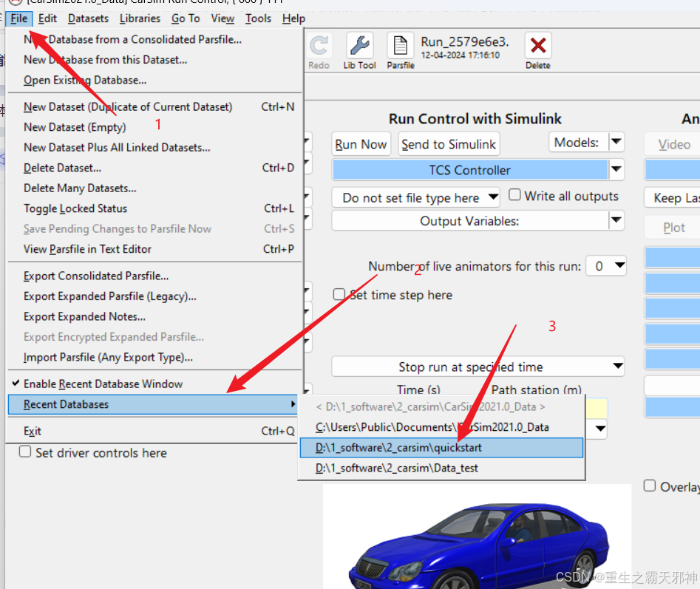Open the Go To menu
This screenshot has height=589, width=700.
[x=186, y=18]
